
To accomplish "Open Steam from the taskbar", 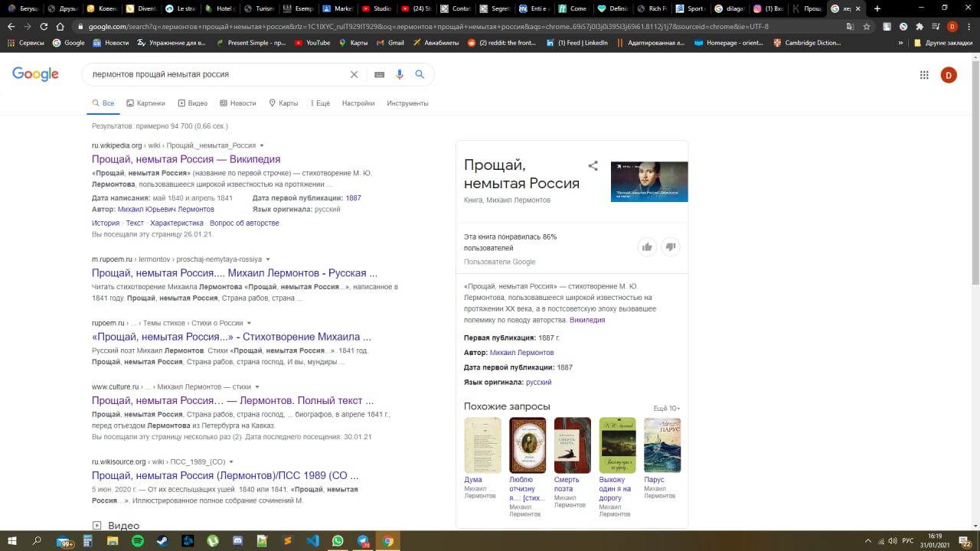I will (162, 541).
